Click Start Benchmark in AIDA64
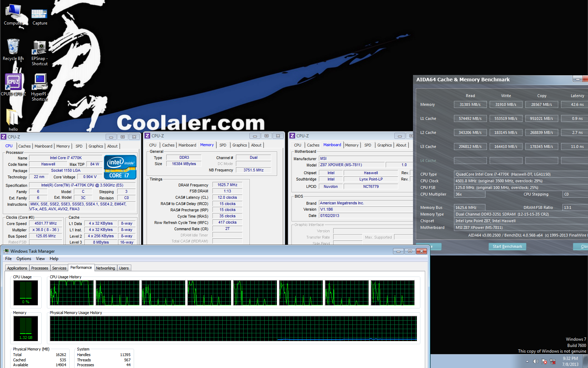This screenshot has height=368, width=588. (x=507, y=246)
